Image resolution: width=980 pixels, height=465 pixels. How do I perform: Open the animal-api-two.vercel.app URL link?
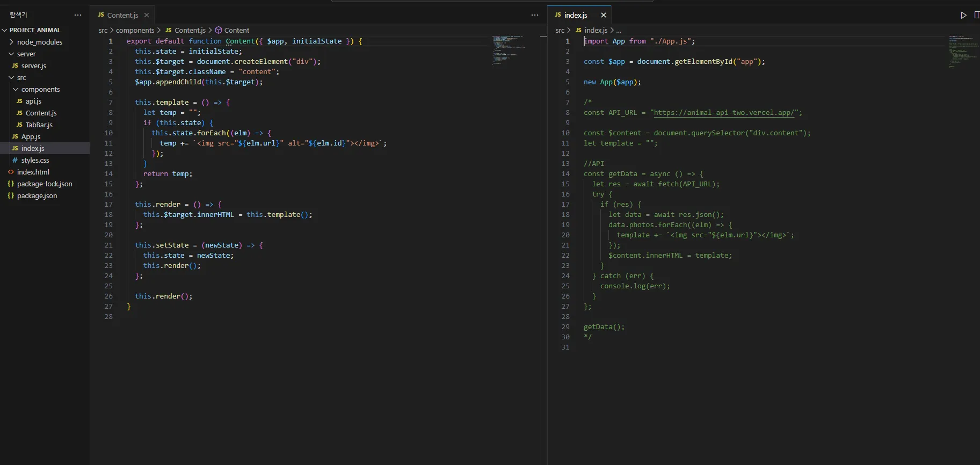[724, 112]
